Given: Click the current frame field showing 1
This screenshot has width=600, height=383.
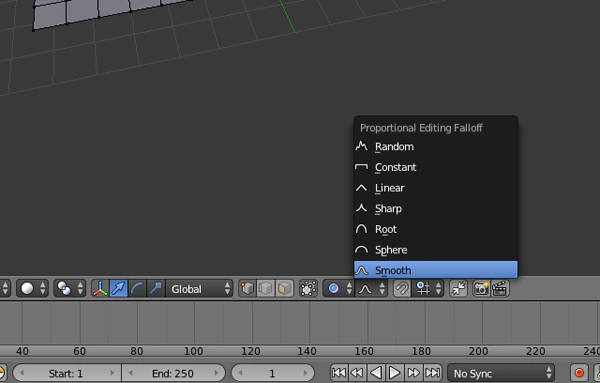Looking at the screenshot, I should point(273,373).
